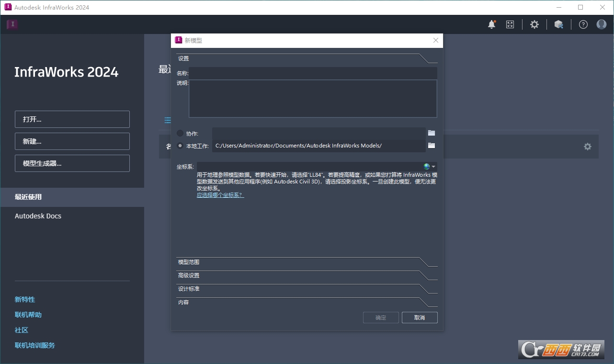Select the 协作 radio button
Image resolution: width=614 pixels, height=364 pixels.
[x=180, y=133]
